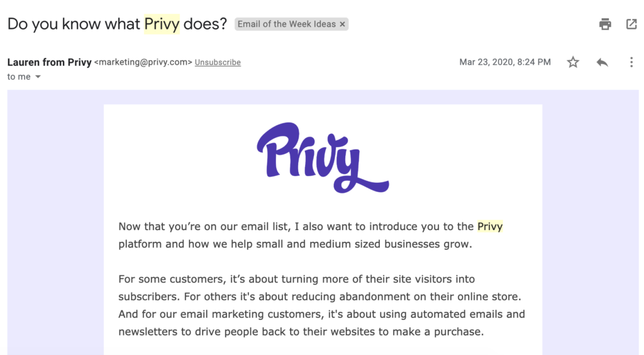644x355 pixels.
Task: Click the paragraph starting 'For some customers'
Action: coord(321,305)
